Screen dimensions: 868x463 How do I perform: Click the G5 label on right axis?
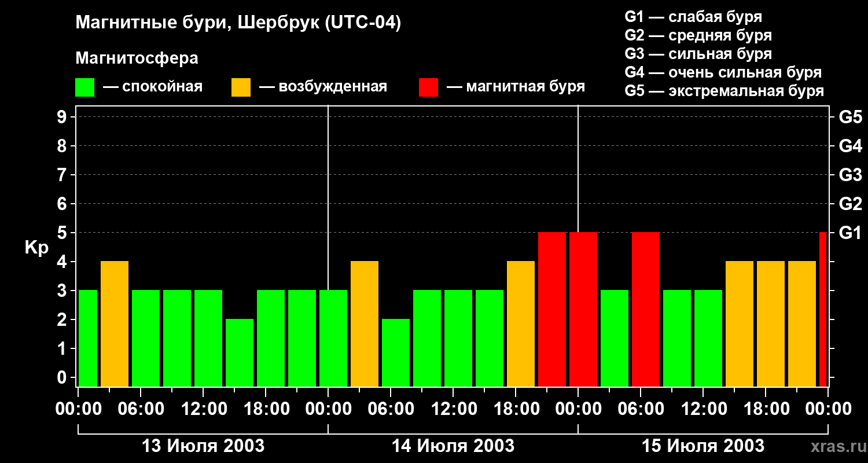[850, 117]
